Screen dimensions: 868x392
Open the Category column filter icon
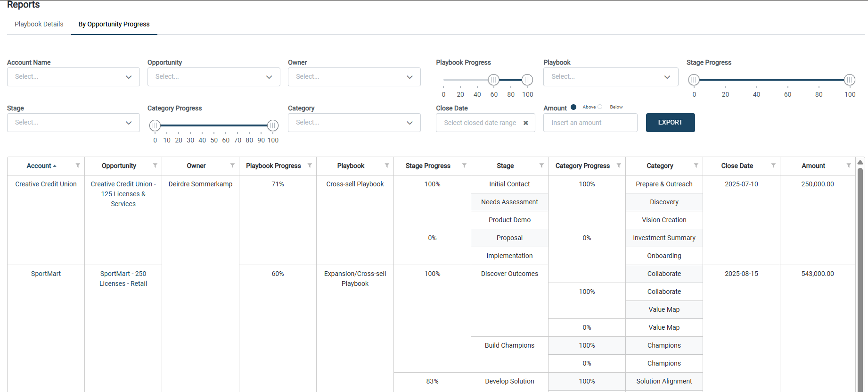696,166
